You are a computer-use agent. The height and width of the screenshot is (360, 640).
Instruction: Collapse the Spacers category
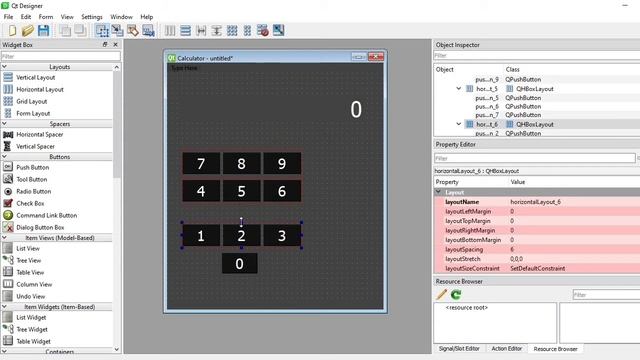point(5,124)
